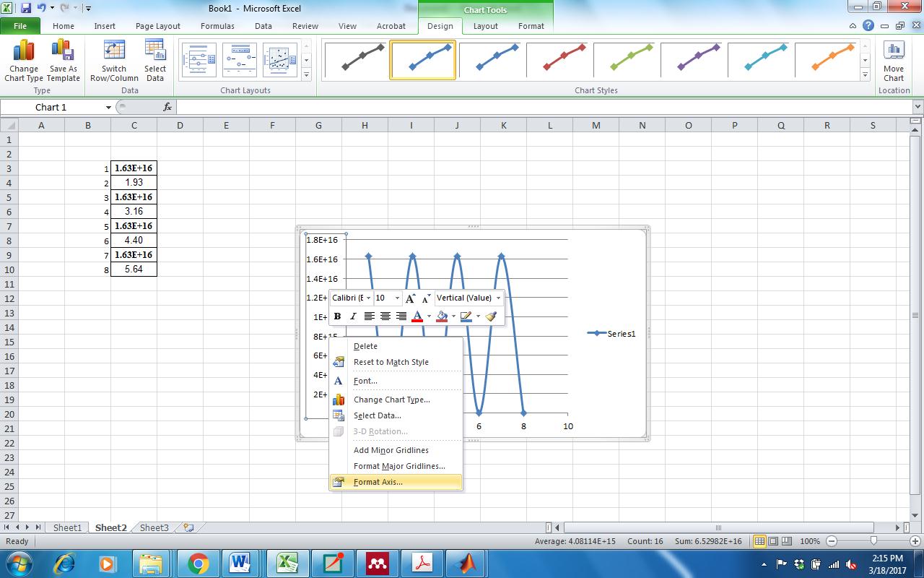
Task: Apply the orange chart style
Action: click(827, 59)
